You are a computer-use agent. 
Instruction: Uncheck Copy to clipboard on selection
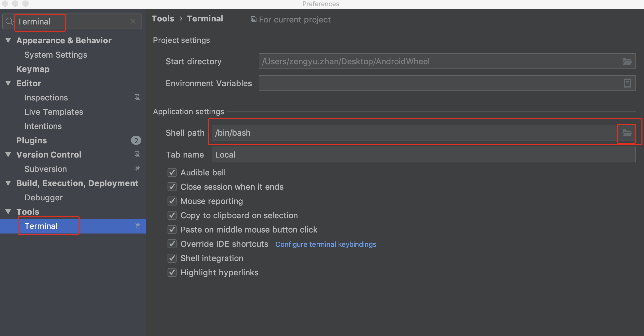pos(172,215)
